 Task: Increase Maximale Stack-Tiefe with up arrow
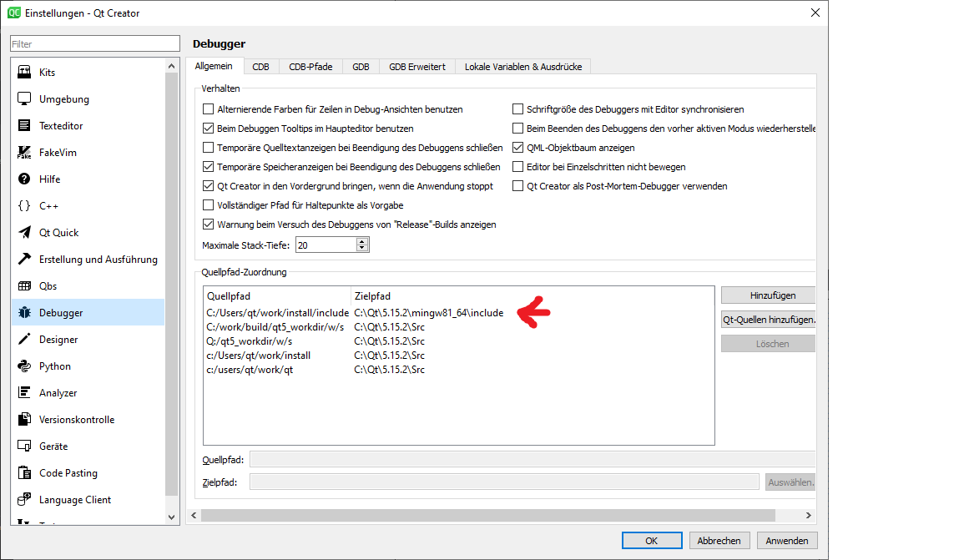[x=362, y=241]
